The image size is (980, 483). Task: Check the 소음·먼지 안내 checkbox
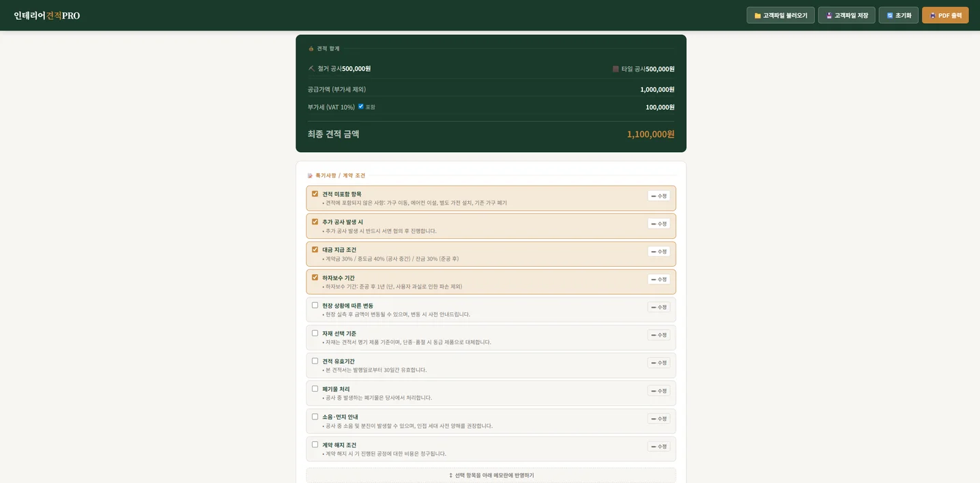pos(315,417)
